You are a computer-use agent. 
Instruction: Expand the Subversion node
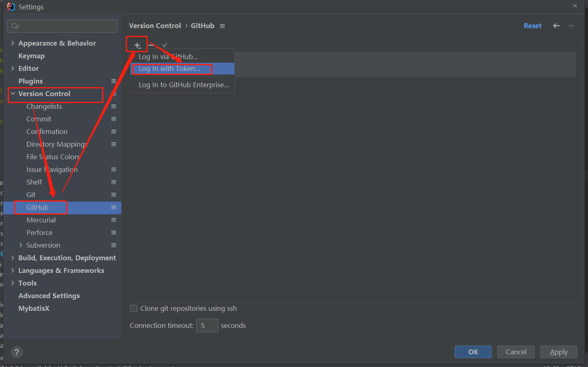coord(21,245)
